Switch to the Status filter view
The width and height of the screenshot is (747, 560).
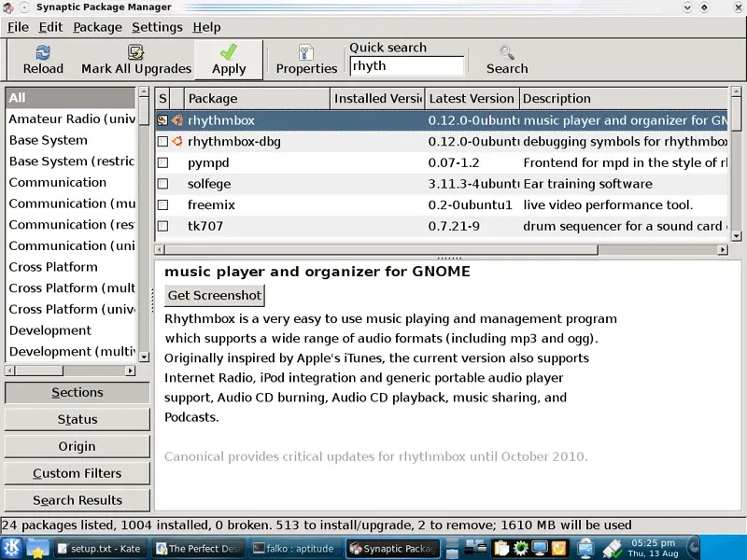[78, 419]
